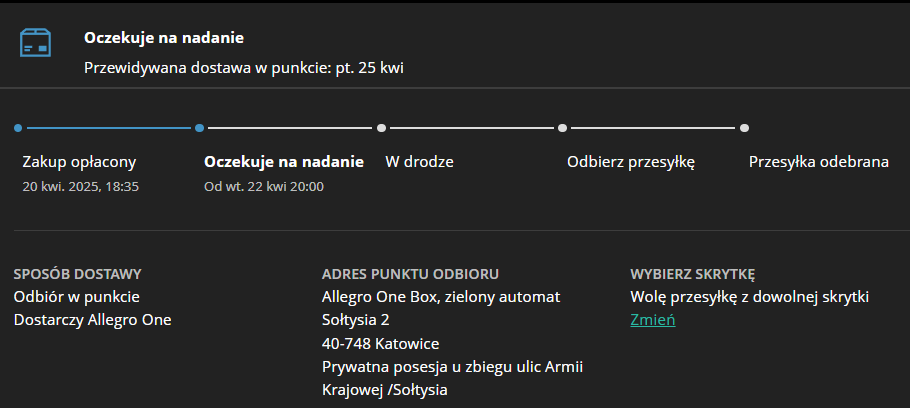This screenshot has width=910, height=408.
Task: Click the Dostarczy Allegro One text
Action: (x=93, y=320)
